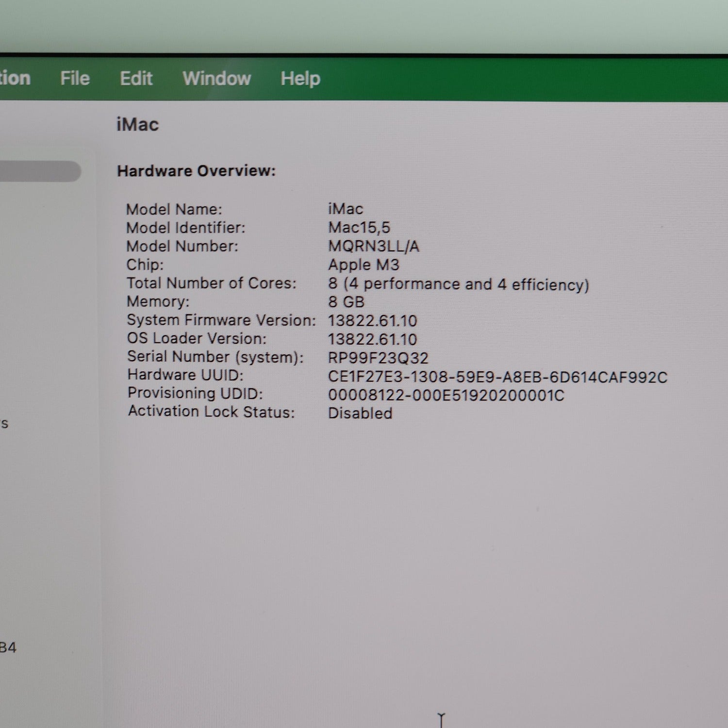Open the Edit menu
This screenshot has width=728, height=728.
tap(136, 78)
